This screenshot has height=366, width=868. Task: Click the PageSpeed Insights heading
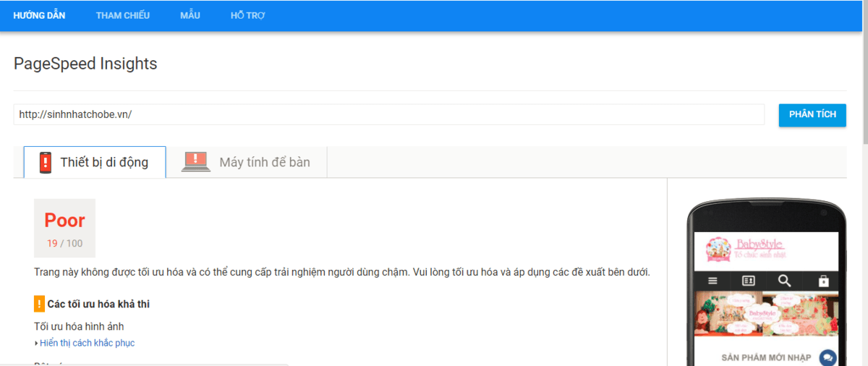(85, 64)
